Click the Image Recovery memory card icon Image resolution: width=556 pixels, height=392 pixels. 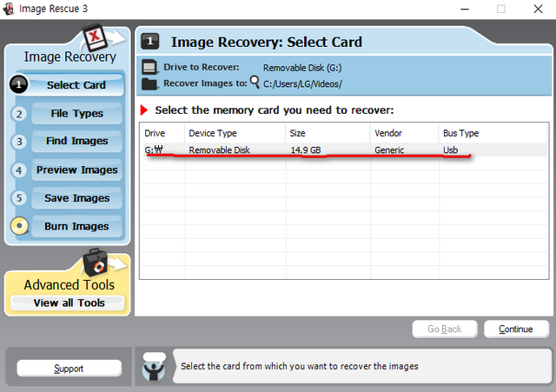(x=95, y=37)
